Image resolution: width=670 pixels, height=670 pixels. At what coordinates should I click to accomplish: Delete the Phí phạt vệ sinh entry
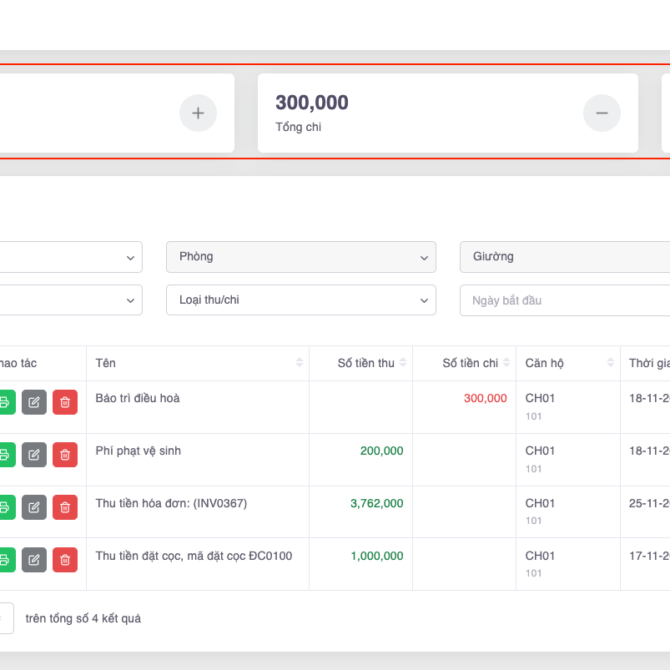65,455
